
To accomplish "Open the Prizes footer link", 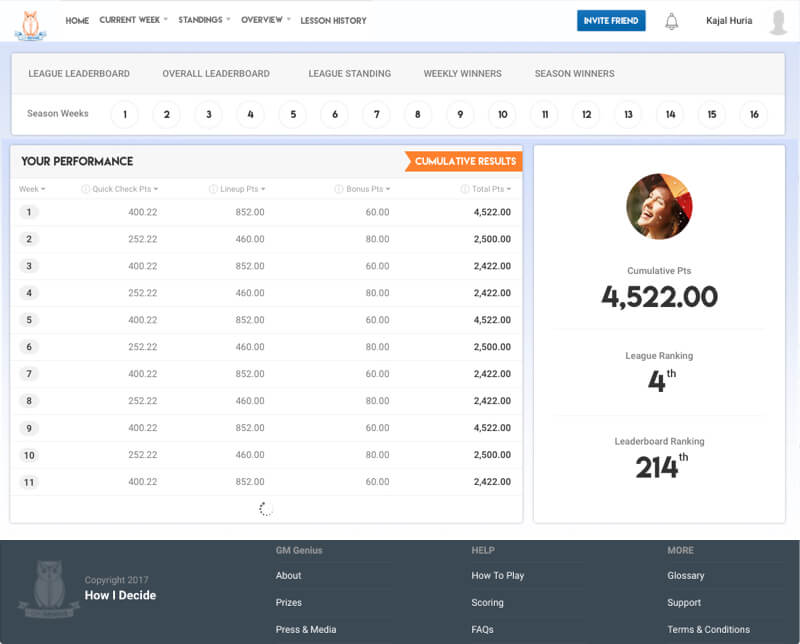I will click(x=289, y=602).
